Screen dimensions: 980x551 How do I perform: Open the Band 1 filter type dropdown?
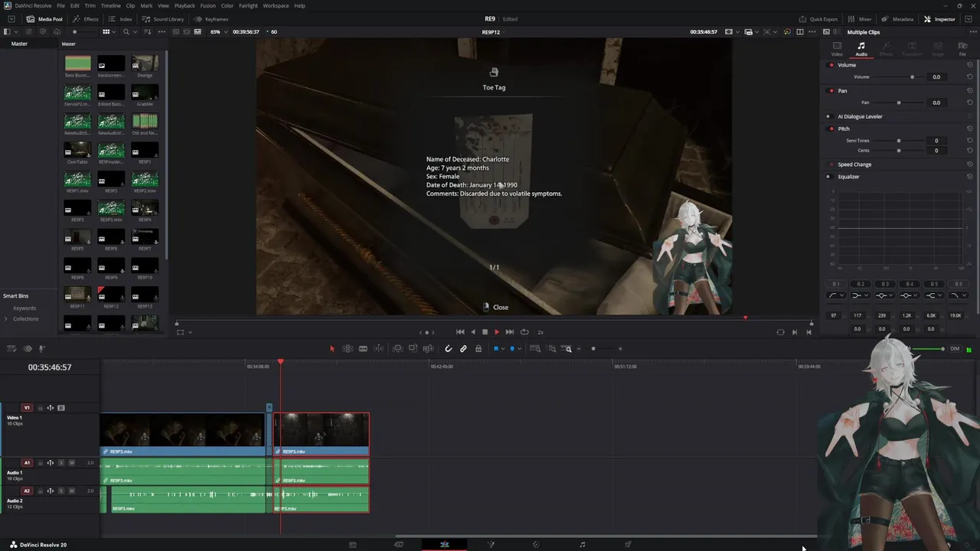click(x=835, y=295)
